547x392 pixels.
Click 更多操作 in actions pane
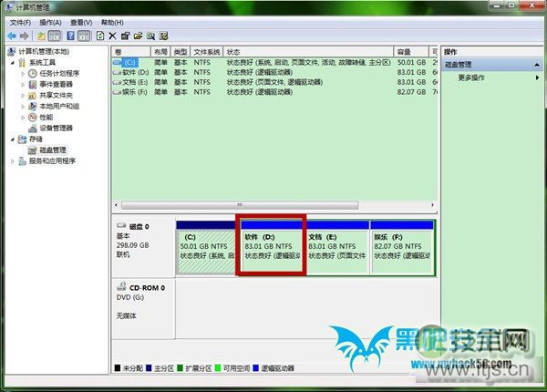coord(471,77)
